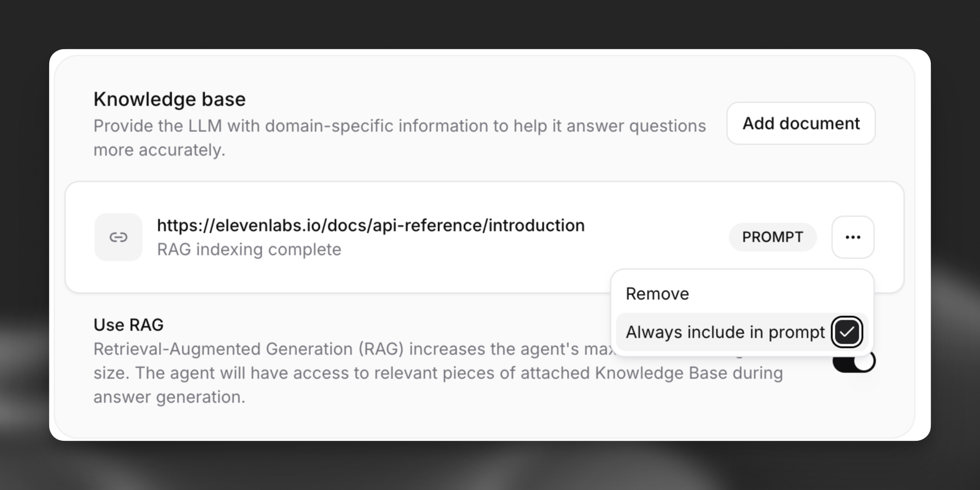This screenshot has width=980, height=490.
Task: Click the RAG indexing complete status text
Action: [248, 249]
